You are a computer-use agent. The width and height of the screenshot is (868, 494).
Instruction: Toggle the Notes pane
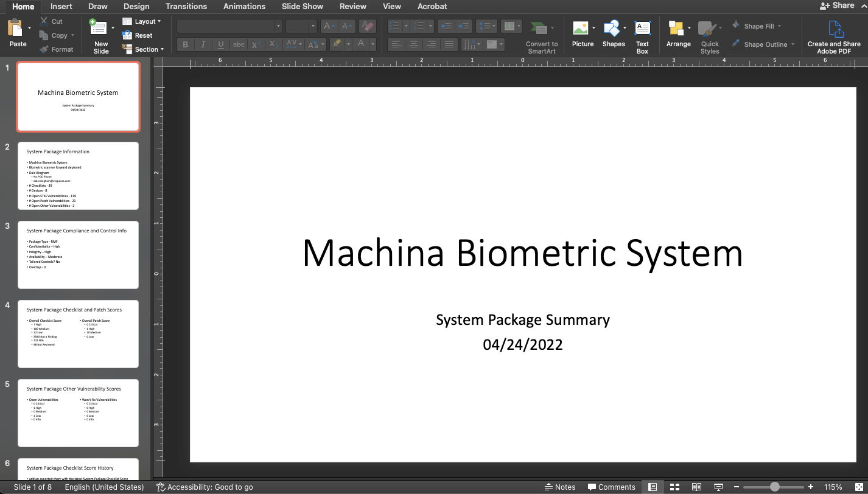[561, 487]
